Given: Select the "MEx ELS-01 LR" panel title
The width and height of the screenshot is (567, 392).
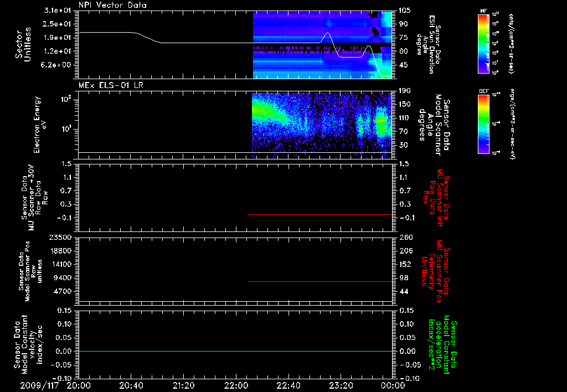Looking at the screenshot, I should (x=111, y=85).
